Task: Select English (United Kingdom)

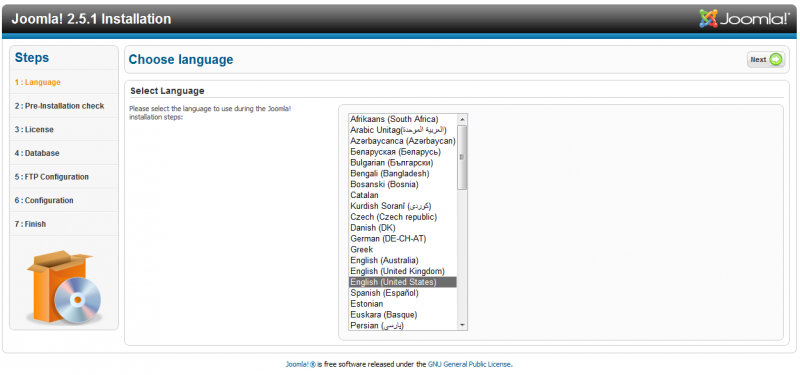Action: 403,271
